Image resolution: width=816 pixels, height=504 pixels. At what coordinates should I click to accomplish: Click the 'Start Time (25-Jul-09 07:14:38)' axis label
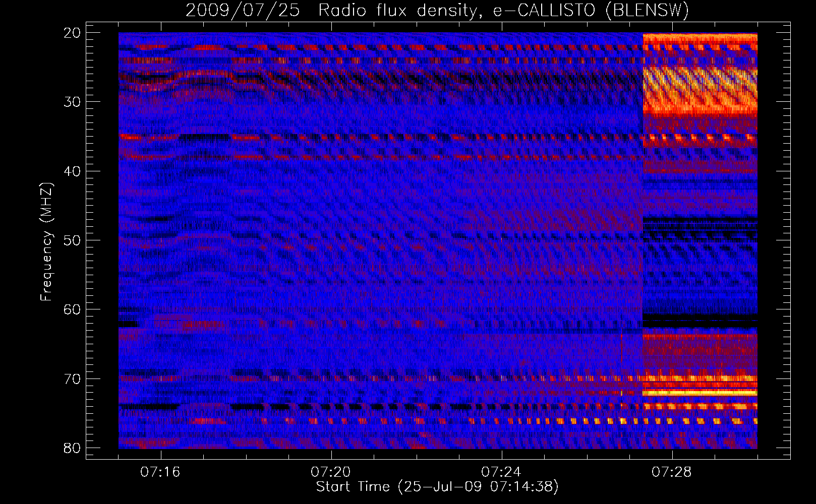point(437,487)
